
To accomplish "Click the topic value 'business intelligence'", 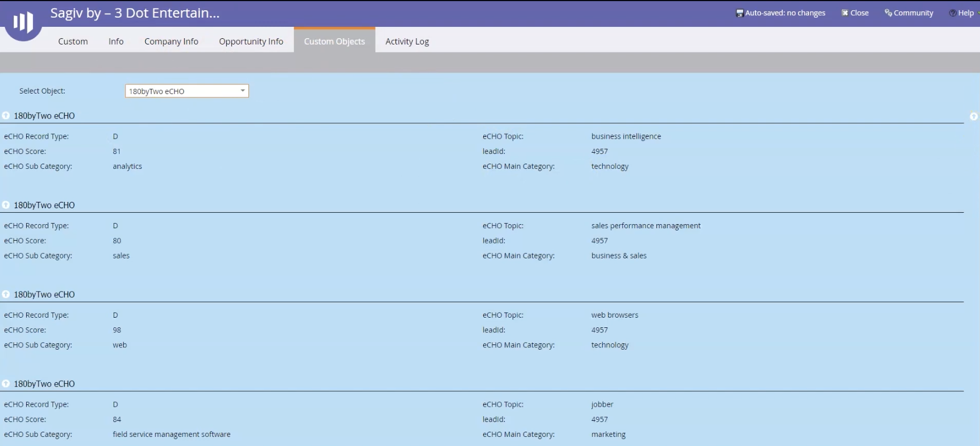I will 626,136.
